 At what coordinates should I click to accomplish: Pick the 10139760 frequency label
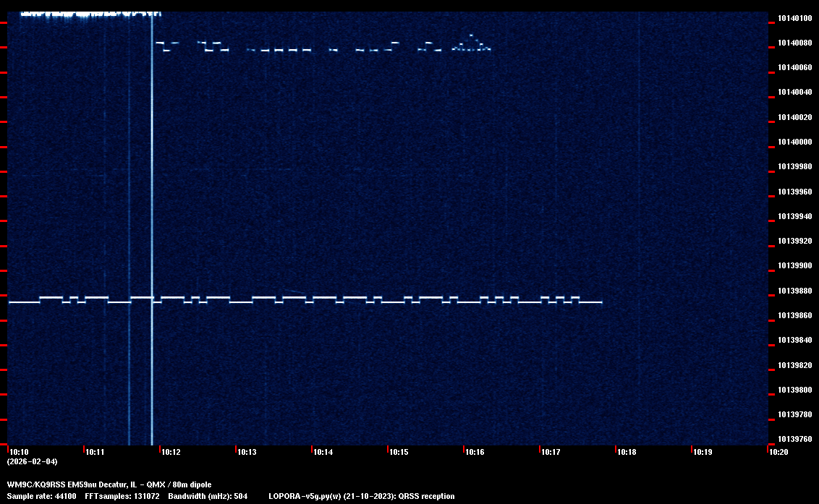pos(794,439)
